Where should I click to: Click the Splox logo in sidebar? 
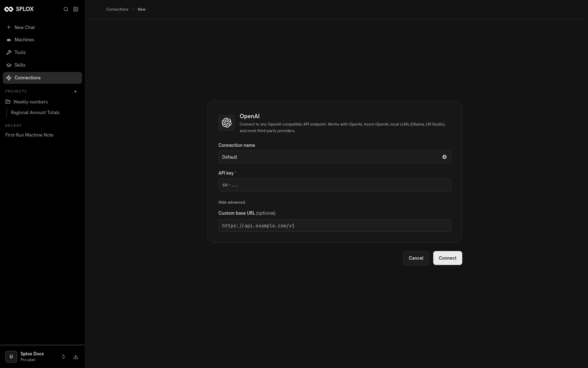[x=19, y=9]
